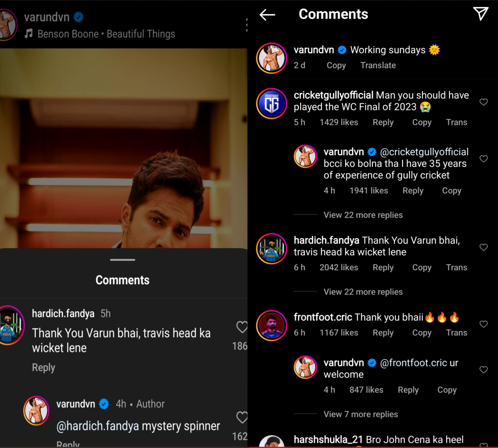The width and height of the screenshot is (498, 448).
Task: Open Benson Boone Beautiful Things audio link
Action: [x=106, y=34]
